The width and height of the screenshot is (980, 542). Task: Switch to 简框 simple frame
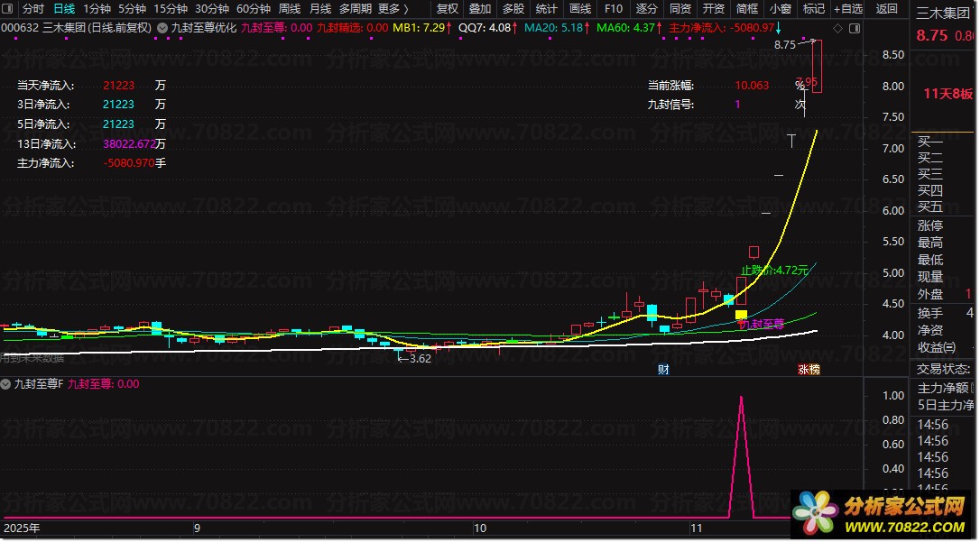(747, 9)
